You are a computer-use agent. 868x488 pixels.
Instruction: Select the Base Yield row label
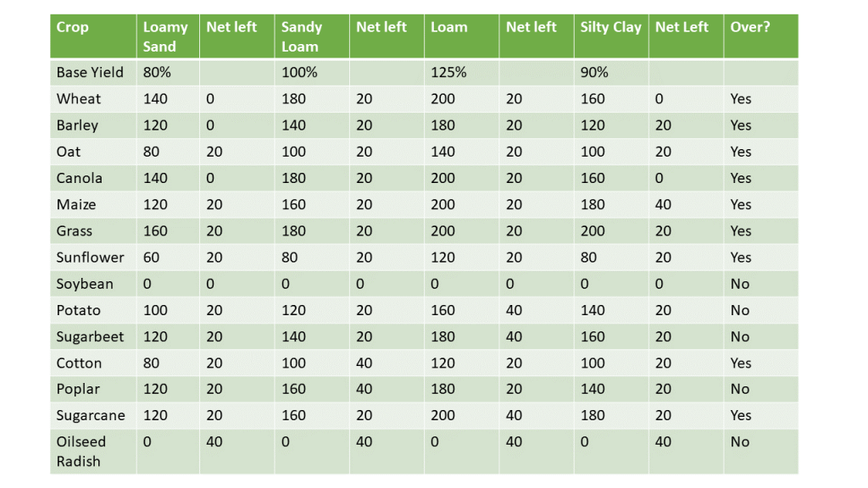pyautogui.click(x=90, y=72)
